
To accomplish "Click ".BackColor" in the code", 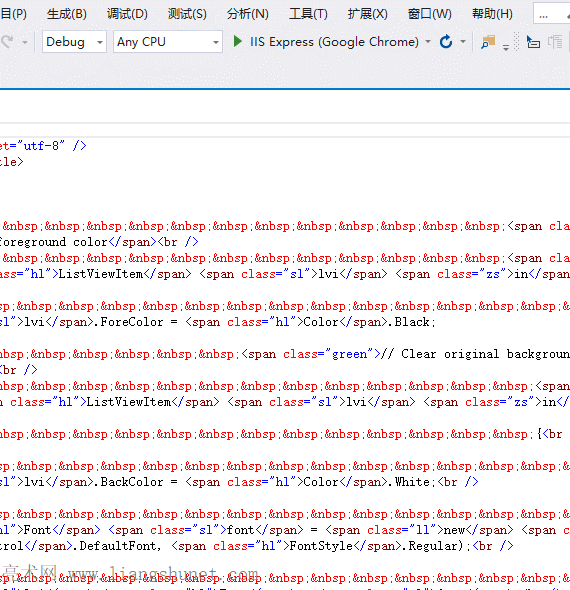I will click(x=128, y=482).
